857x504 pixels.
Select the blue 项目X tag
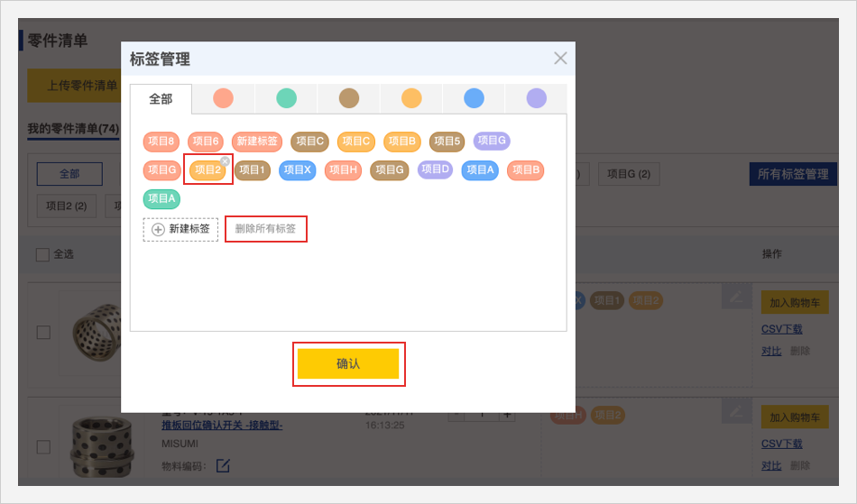click(x=297, y=170)
